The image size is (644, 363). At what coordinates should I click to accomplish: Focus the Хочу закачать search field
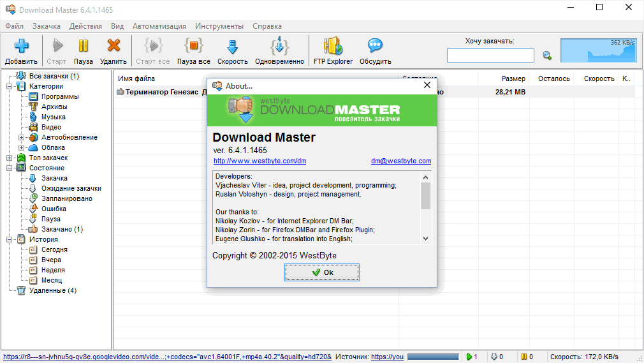490,56
